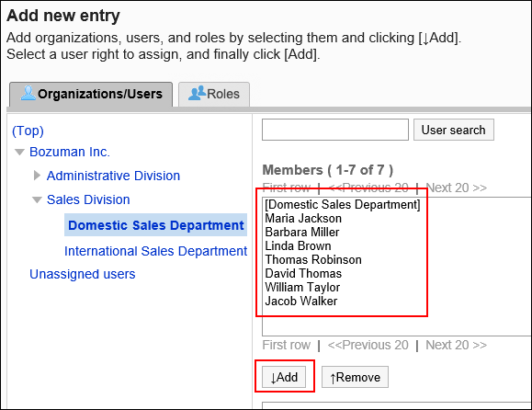Image resolution: width=532 pixels, height=410 pixels.
Task: Select Thomas Robinson in members list
Action: pyautogui.click(x=313, y=259)
